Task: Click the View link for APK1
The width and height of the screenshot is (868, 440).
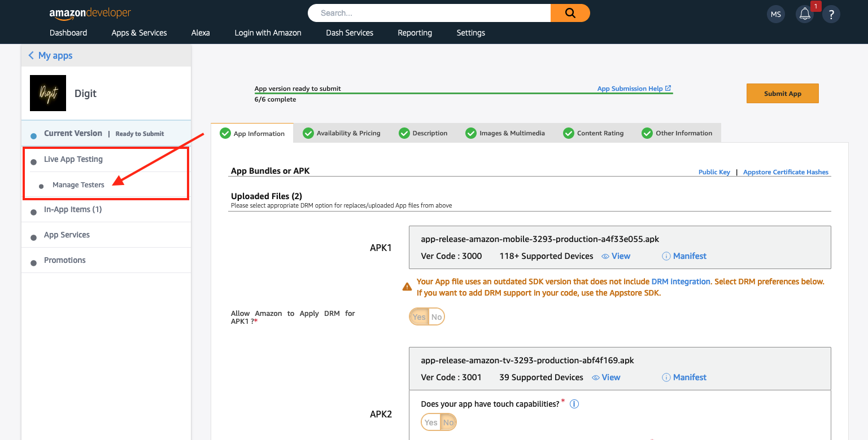Action: [x=621, y=256]
